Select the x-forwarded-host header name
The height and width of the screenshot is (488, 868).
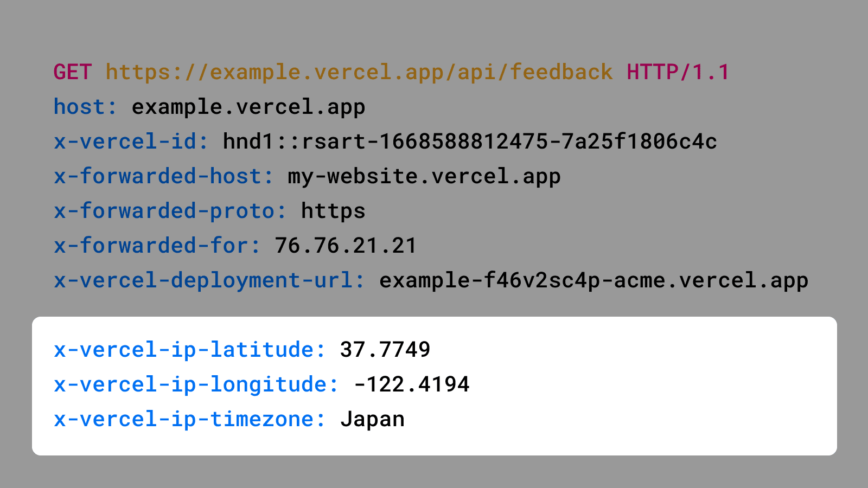(163, 176)
